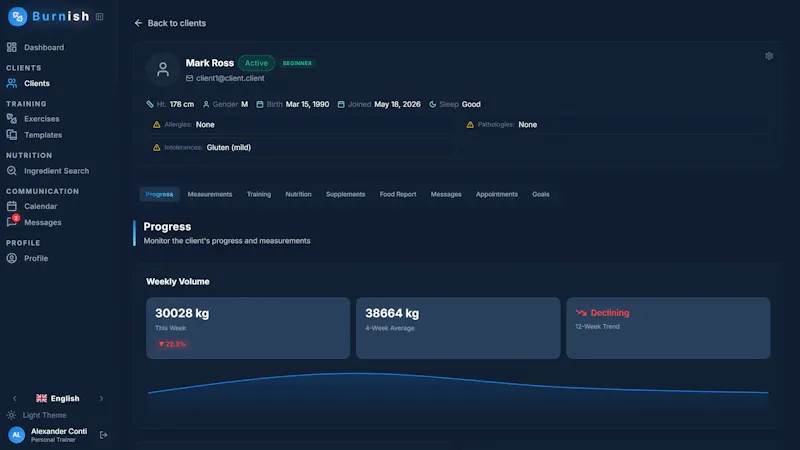
Task: Click the back arrow icon
Action: (138, 23)
